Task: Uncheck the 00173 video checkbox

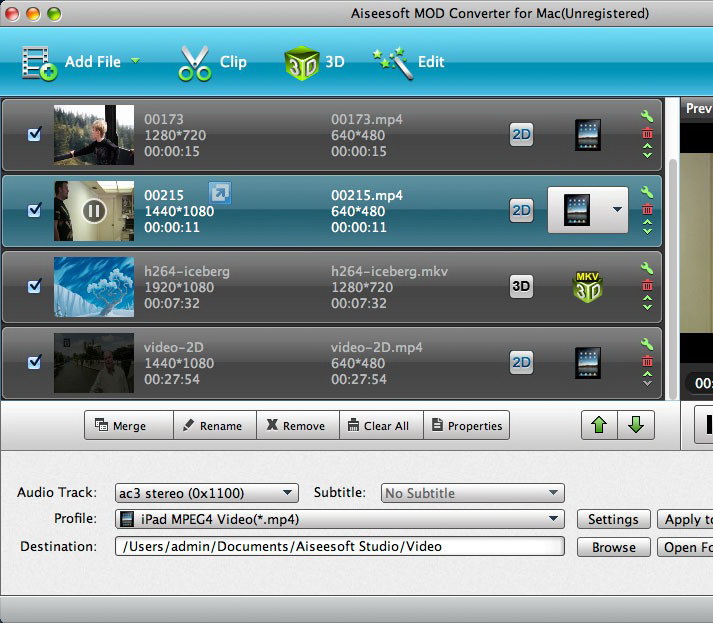Action: (35, 134)
